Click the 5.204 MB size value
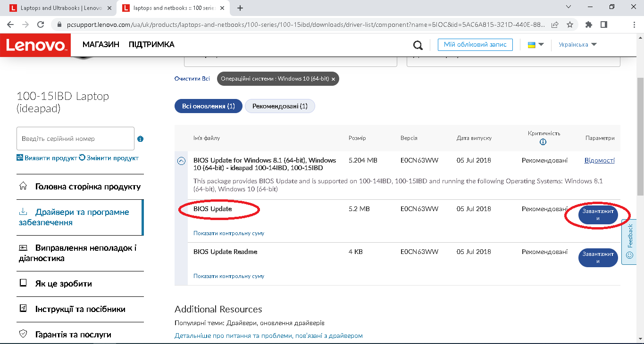 tap(363, 160)
